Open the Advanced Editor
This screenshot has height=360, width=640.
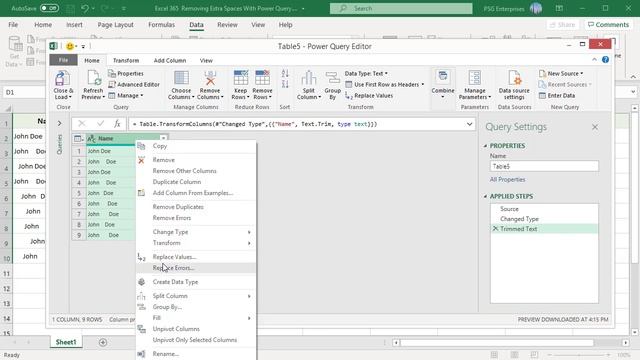(134, 84)
